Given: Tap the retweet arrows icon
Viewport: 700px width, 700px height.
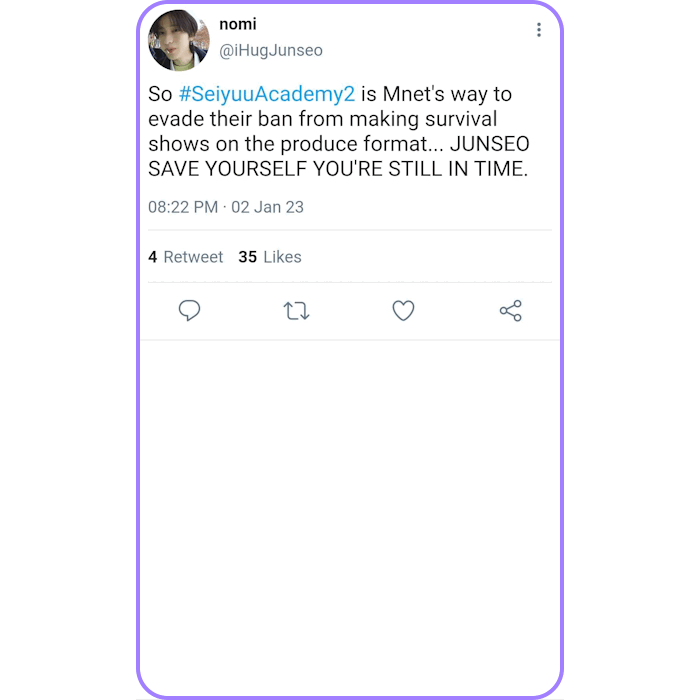Looking at the screenshot, I should [x=297, y=311].
